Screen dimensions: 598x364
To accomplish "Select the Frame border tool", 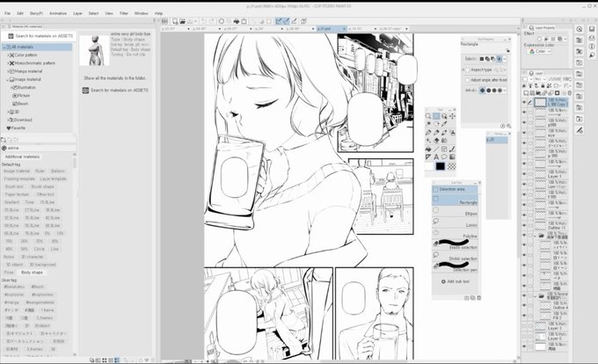I will pyautogui.click(x=444, y=149).
